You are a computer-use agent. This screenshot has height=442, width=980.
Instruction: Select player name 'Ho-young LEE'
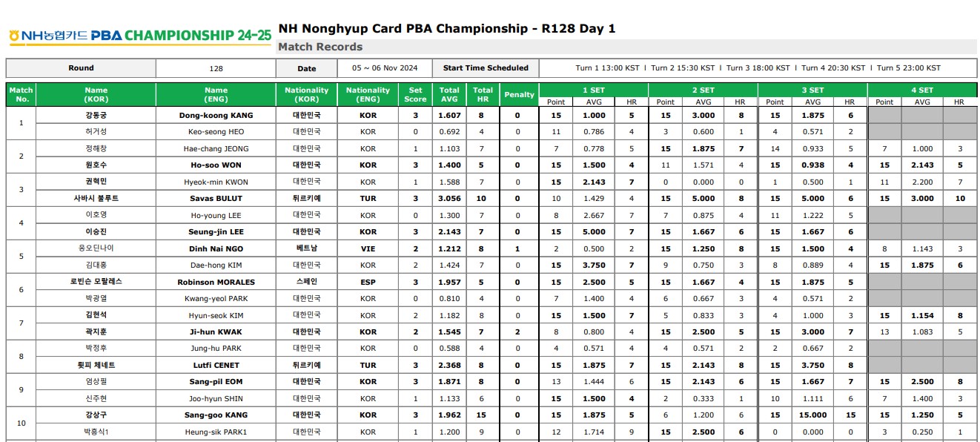(x=216, y=215)
